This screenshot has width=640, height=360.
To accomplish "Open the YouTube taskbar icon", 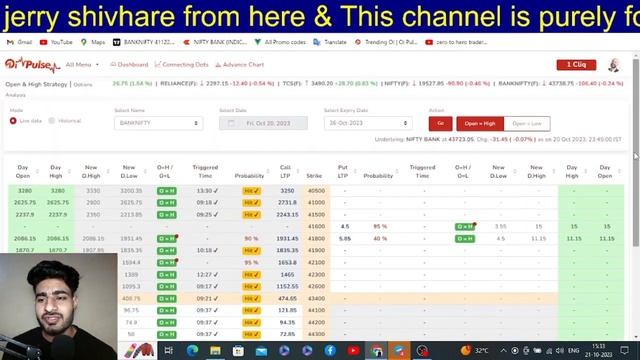I will click(353, 350).
